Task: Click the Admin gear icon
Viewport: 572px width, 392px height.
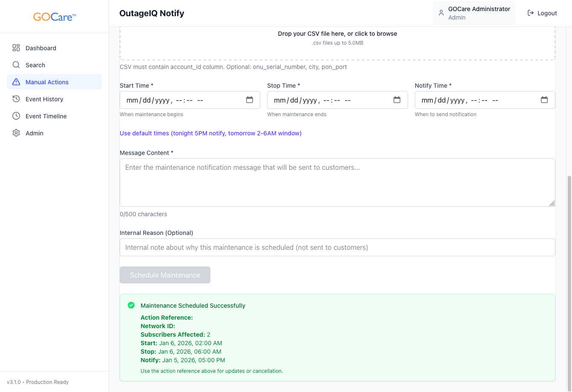Action: point(16,133)
